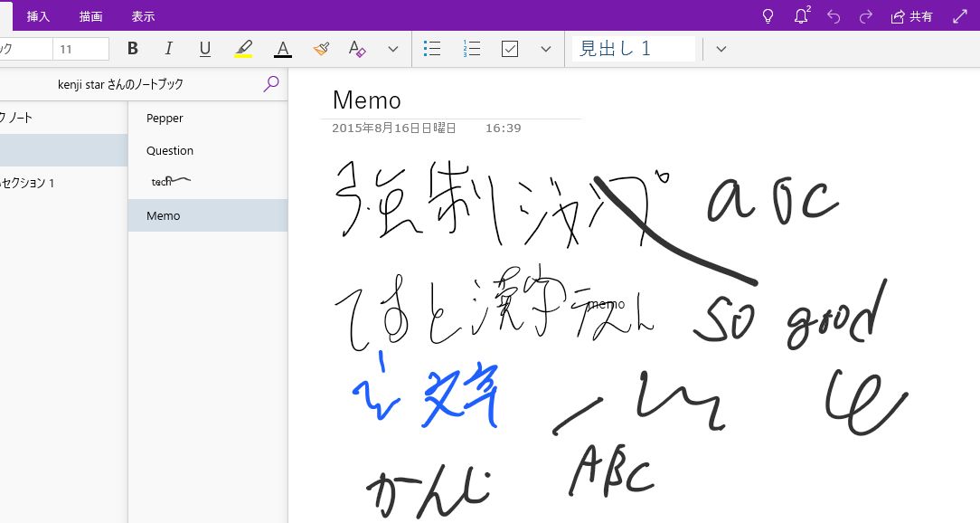Select the format painter brush
Screen dimensions: 980x523
tap(321, 49)
